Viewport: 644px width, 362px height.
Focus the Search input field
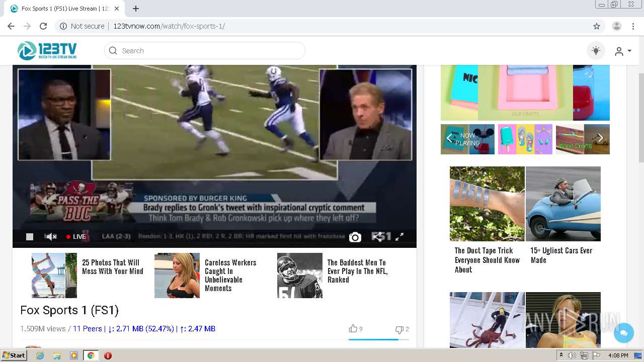[205, 51]
